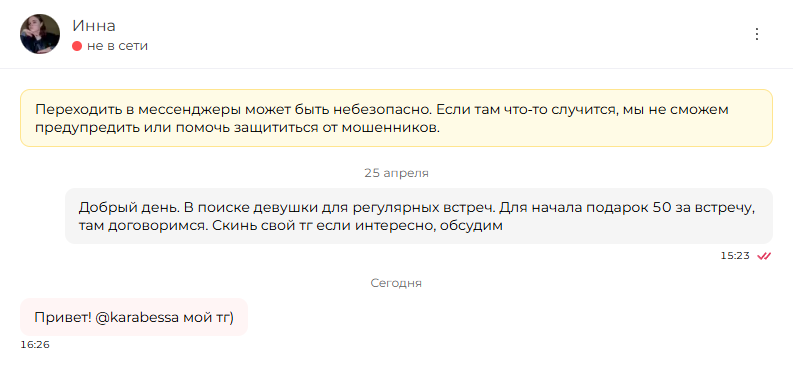Screen dimensions: 811x376
Task: Click the 15:23 message timestamp
Action: point(735,256)
